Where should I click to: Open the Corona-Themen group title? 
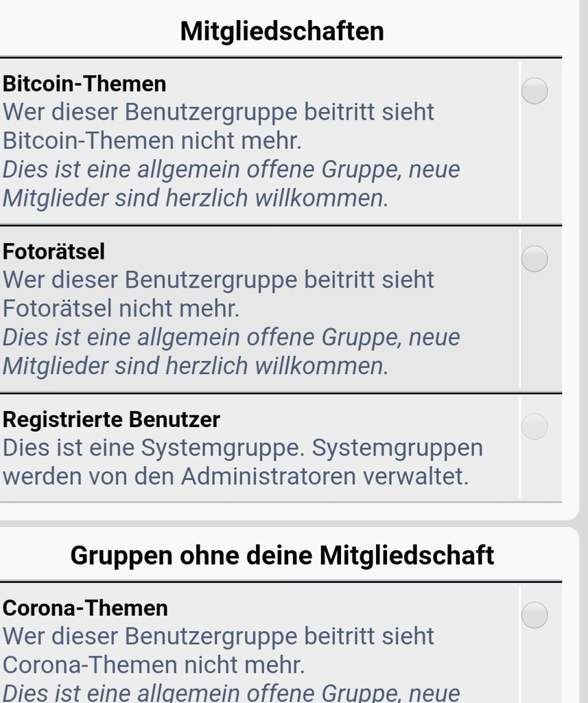[85, 608]
